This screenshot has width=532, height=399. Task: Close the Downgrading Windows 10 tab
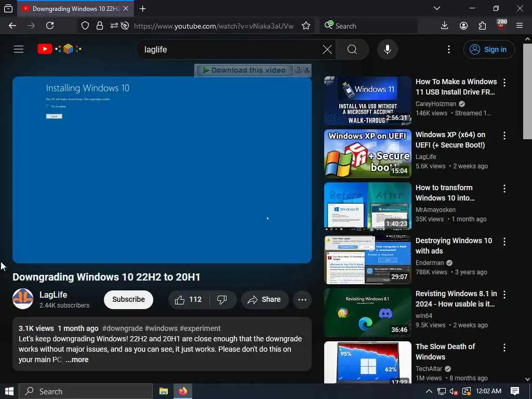tap(126, 9)
